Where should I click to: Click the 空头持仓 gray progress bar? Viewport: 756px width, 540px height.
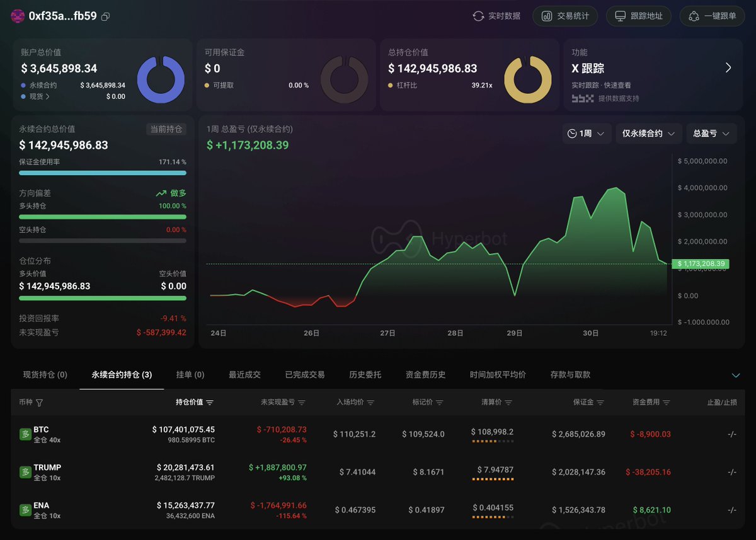tap(103, 241)
